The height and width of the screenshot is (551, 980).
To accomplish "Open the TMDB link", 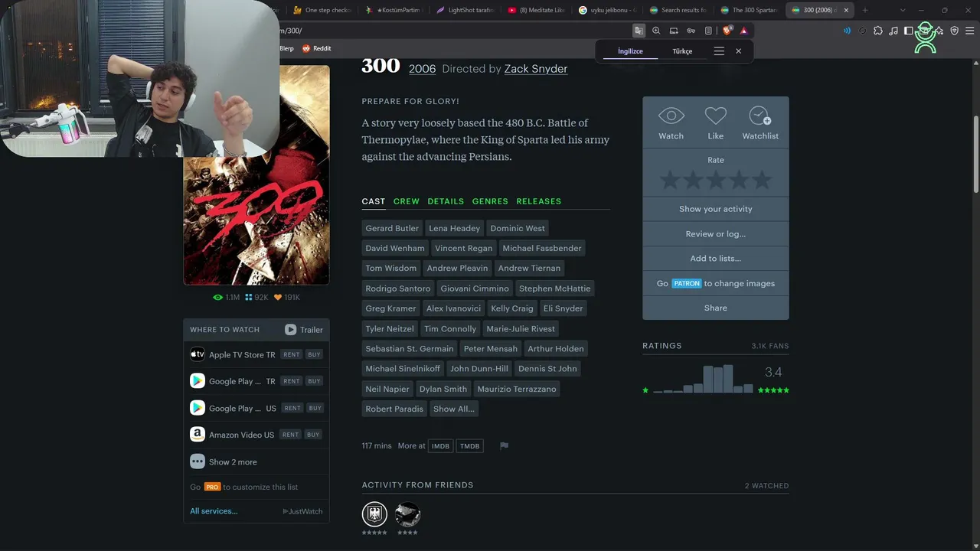I will (x=470, y=446).
